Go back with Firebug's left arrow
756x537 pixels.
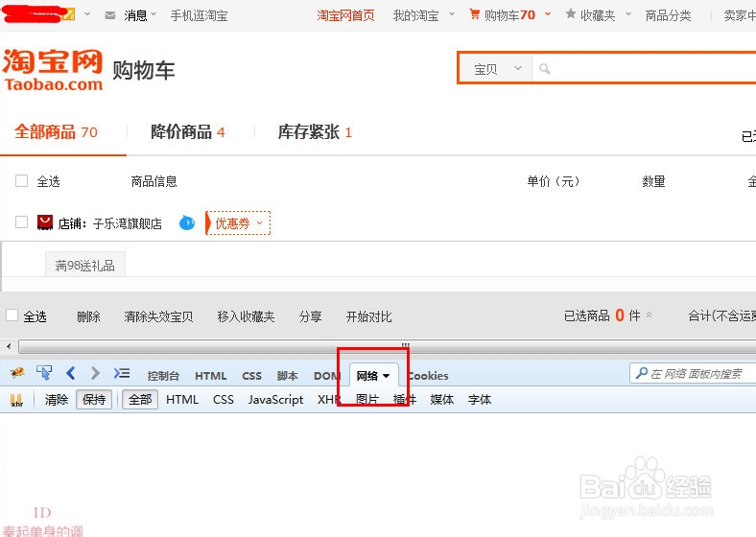71,373
